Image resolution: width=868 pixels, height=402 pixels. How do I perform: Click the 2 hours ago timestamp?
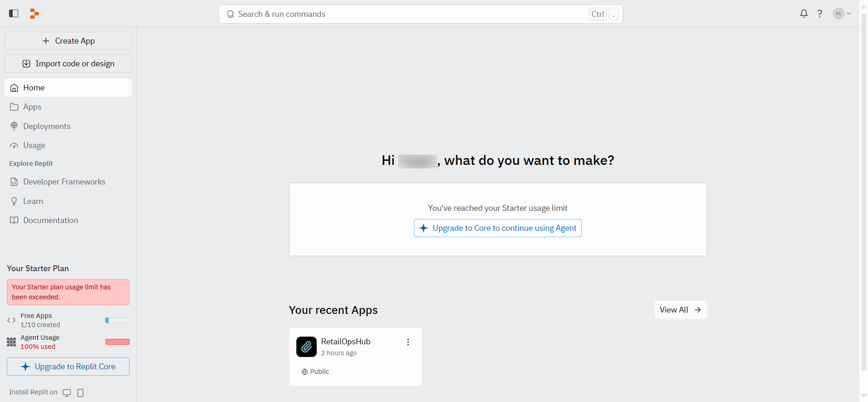(339, 353)
